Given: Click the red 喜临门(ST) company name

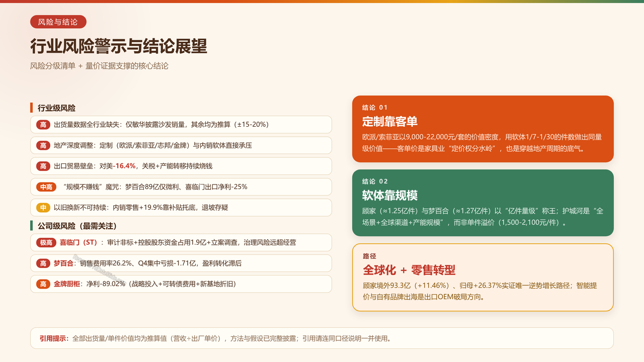Looking at the screenshot, I should coord(78,242).
